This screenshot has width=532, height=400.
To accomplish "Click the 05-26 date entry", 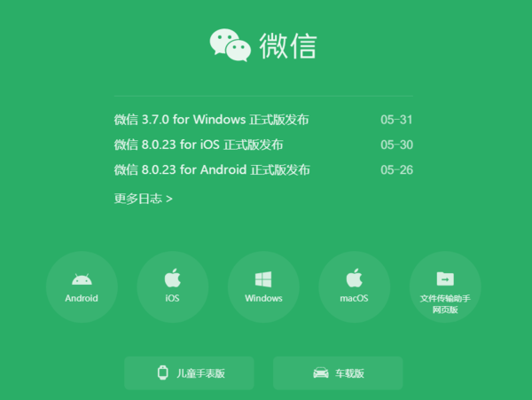I will pos(396,170).
